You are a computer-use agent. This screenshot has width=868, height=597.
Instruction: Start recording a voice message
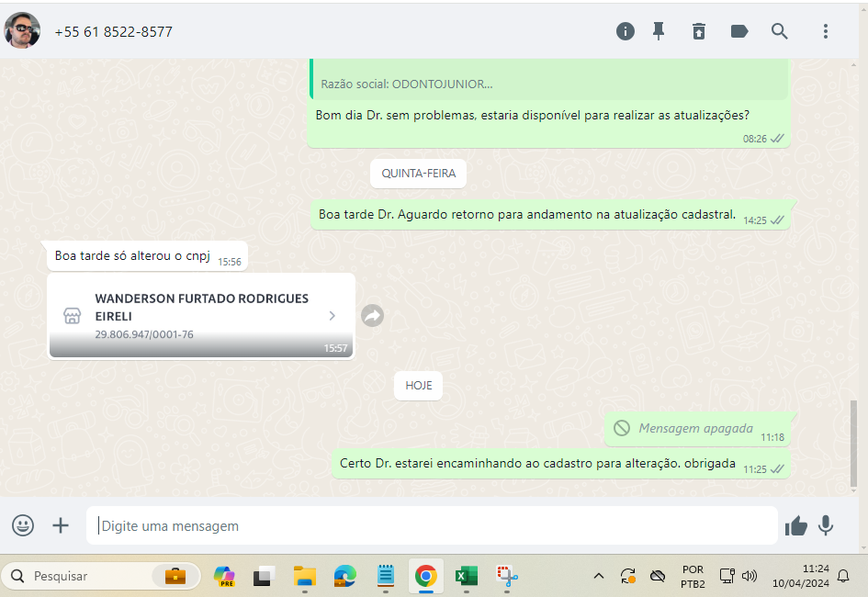pos(826,525)
